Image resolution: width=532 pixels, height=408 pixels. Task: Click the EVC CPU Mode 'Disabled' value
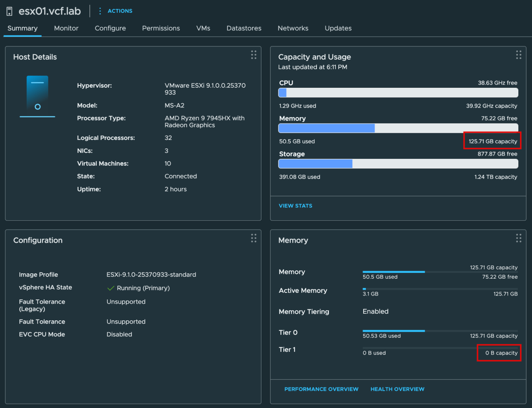pos(119,334)
